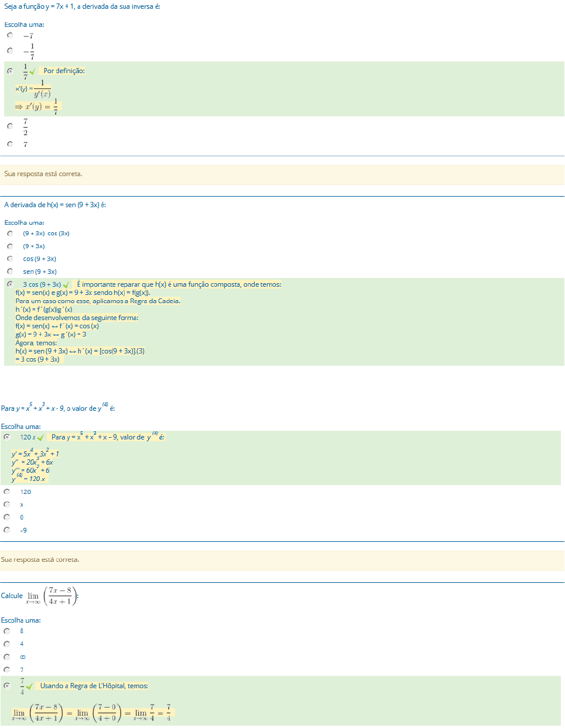The width and height of the screenshot is (565, 728).
Task: Click the green checkmark next to 3 cos (9 + 3x)
Action: tap(66, 285)
